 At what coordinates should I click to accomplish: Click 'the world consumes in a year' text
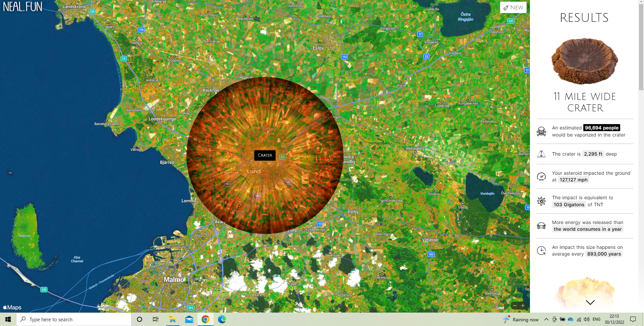pos(588,229)
